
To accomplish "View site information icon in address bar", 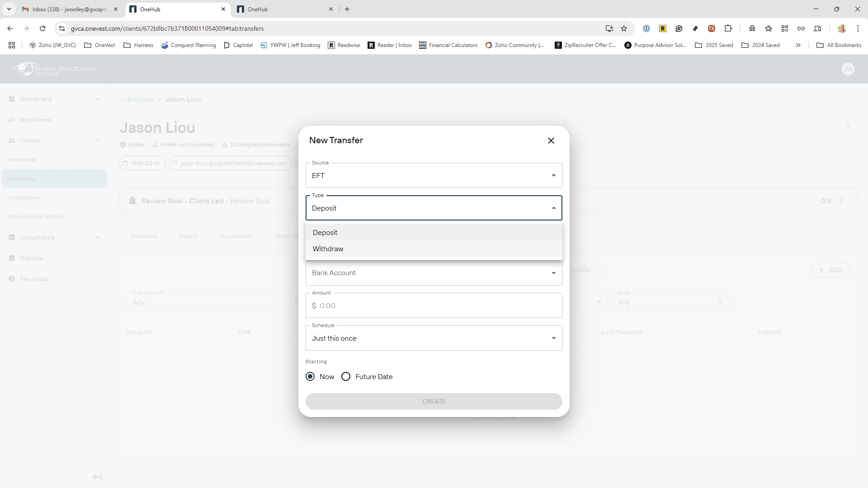I will (62, 28).
